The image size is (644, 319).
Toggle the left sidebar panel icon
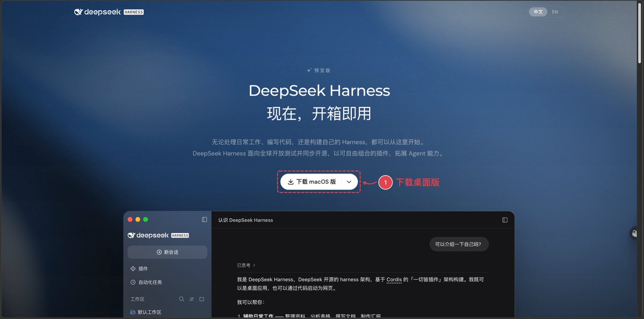click(205, 220)
